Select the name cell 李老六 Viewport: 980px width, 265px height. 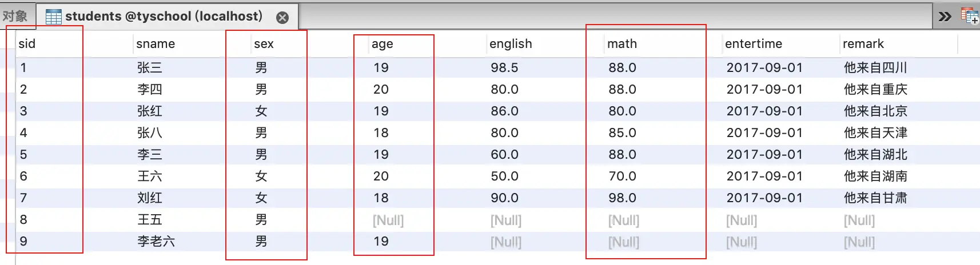[156, 242]
